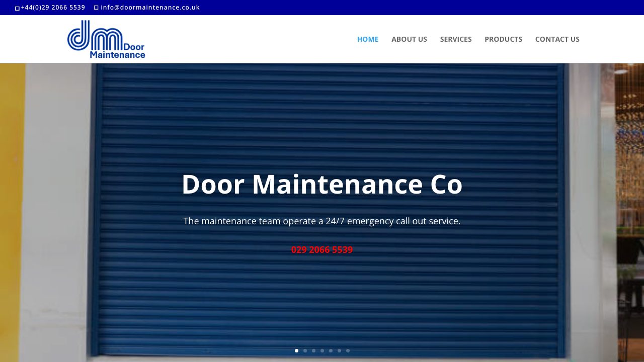Open the SERVICES menu item
Screen dimensions: 644x362
[x=456, y=39]
